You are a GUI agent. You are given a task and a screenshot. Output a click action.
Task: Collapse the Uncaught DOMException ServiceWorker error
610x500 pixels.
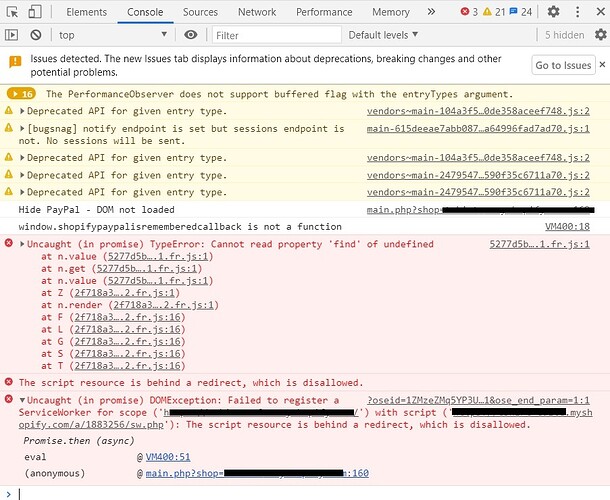click(x=22, y=400)
